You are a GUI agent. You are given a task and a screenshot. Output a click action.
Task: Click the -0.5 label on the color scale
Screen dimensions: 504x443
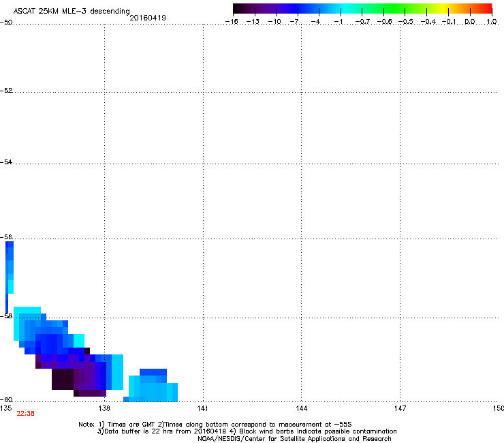point(406,22)
